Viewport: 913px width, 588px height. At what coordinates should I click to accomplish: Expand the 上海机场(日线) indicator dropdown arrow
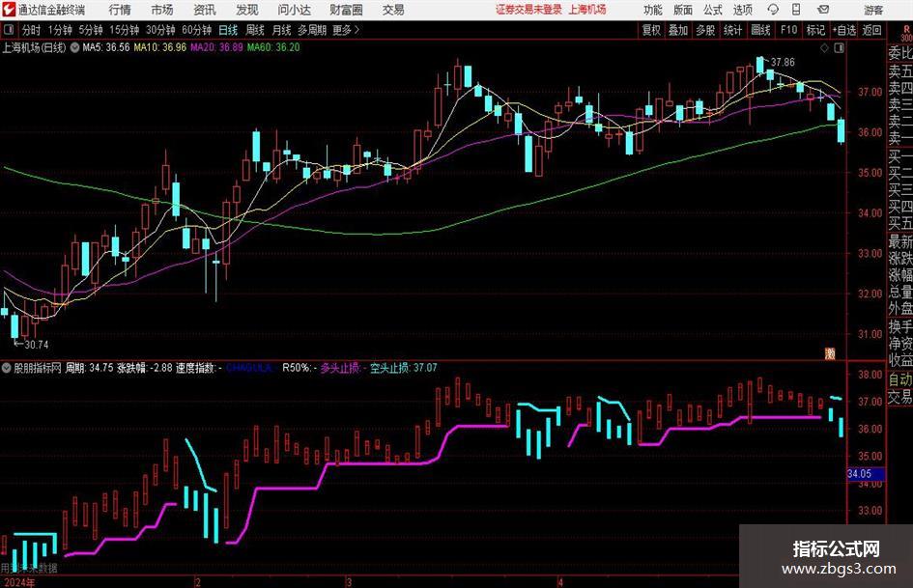click(74, 47)
